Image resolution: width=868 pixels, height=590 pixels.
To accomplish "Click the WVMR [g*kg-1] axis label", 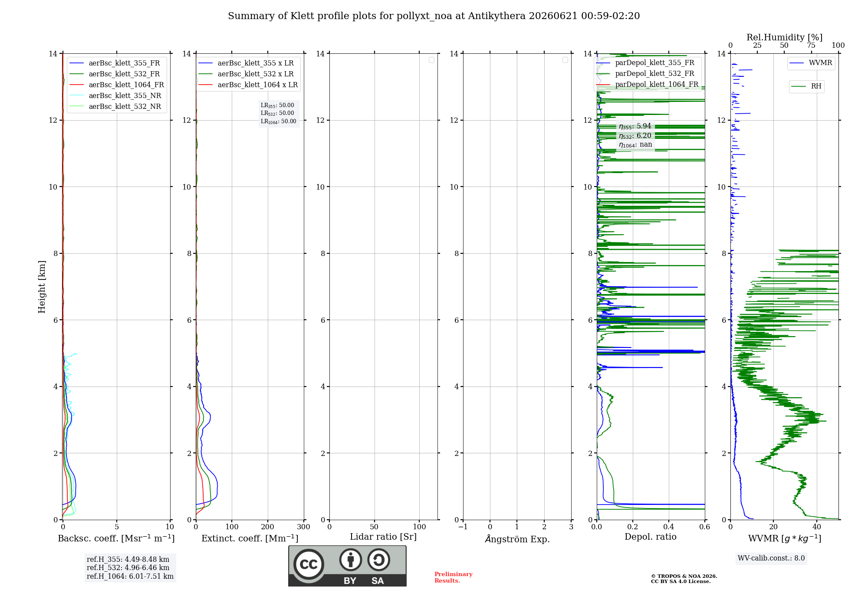I will [x=785, y=538].
